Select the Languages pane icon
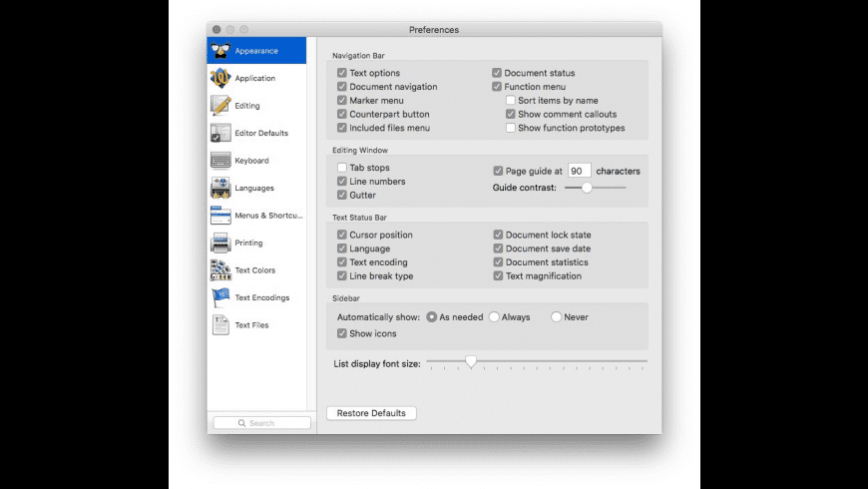This screenshot has width=868, height=489. [x=220, y=188]
